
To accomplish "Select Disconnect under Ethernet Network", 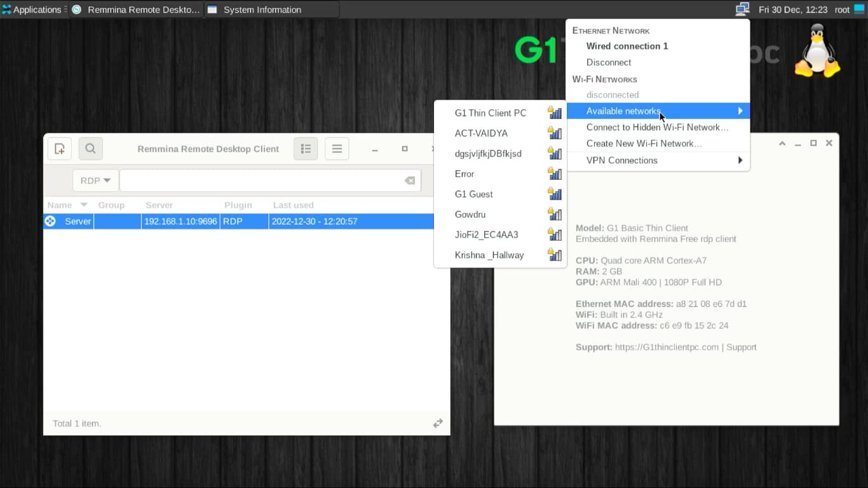I will 608,62.
